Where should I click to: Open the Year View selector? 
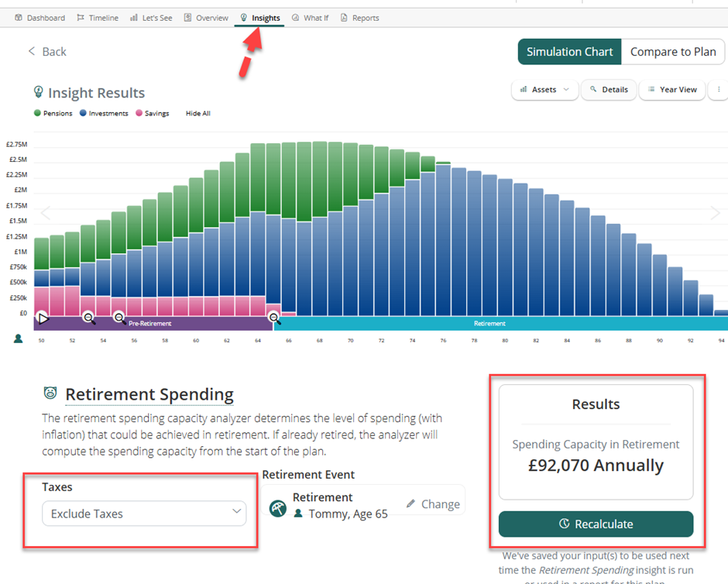pyautogui.click(x=672, y=90)
